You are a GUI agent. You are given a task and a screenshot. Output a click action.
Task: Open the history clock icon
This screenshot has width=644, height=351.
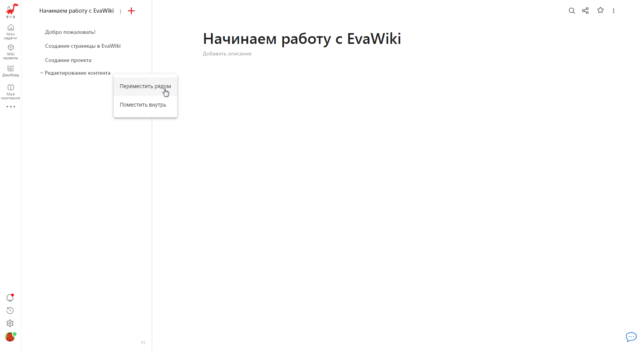coord(10,311)
